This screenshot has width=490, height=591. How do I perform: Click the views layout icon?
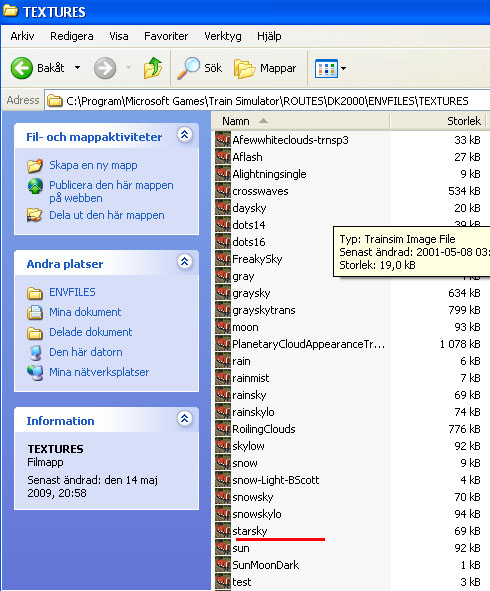tap(326, 69)
